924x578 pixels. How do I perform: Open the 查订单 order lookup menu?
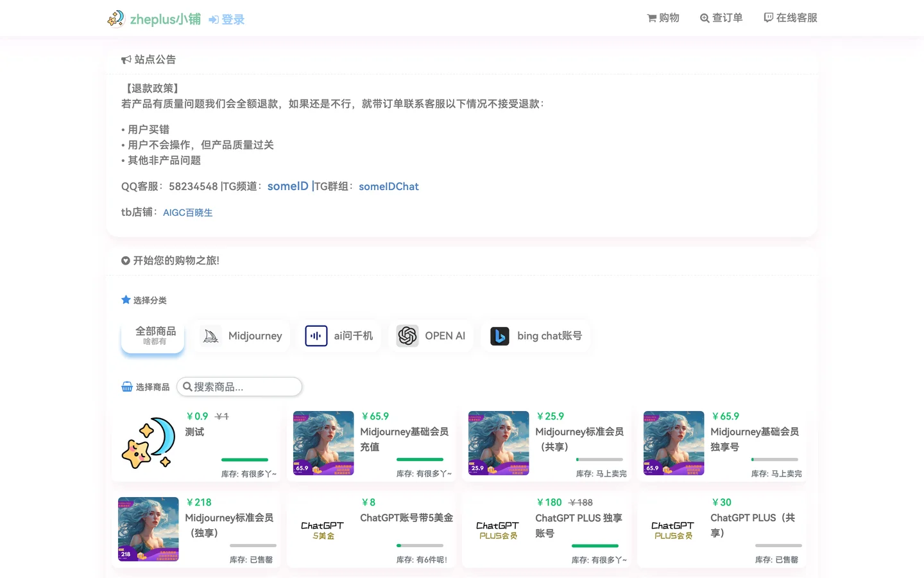tap(721, 18)
